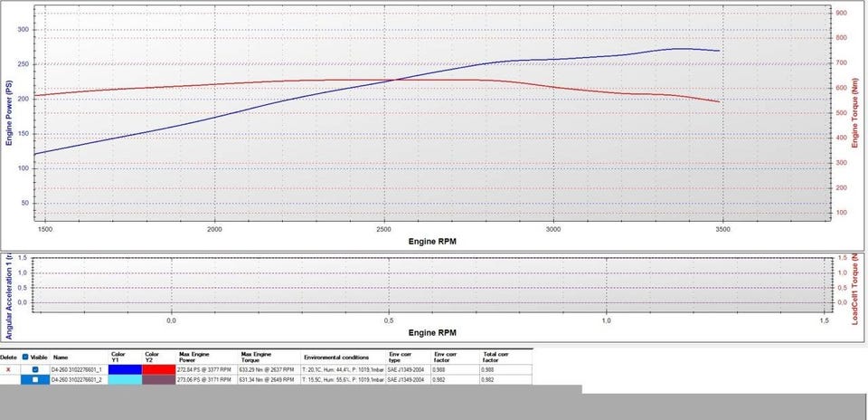Click the Name column header

click(61, 358)
